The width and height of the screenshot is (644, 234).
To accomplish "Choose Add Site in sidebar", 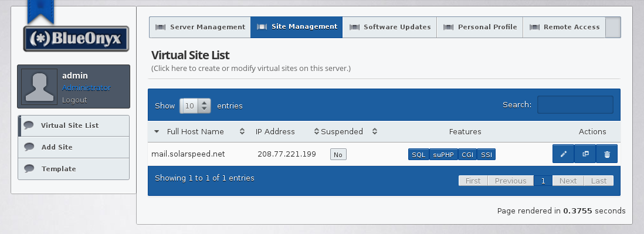I will (74, 147).
